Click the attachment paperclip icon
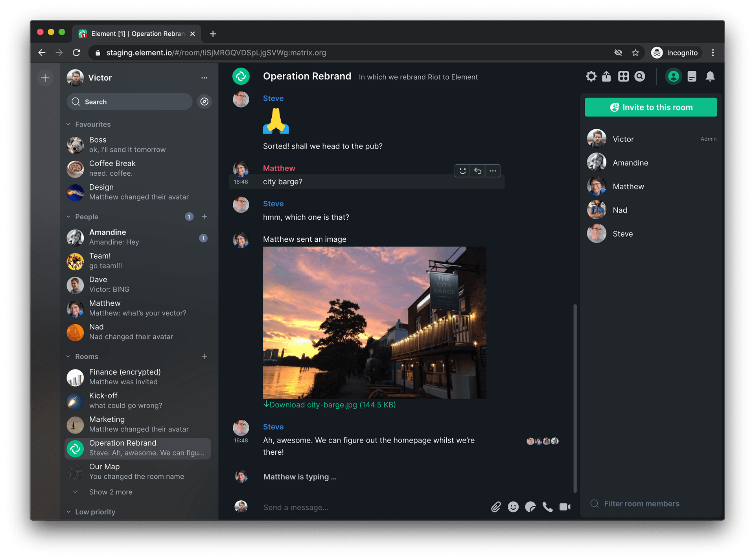755x560 pixels. coord(496,507)
